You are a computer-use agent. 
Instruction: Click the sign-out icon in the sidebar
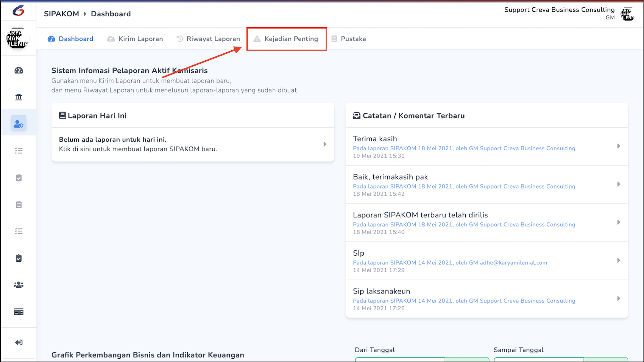pyautogui.click(x=19, y=343)
